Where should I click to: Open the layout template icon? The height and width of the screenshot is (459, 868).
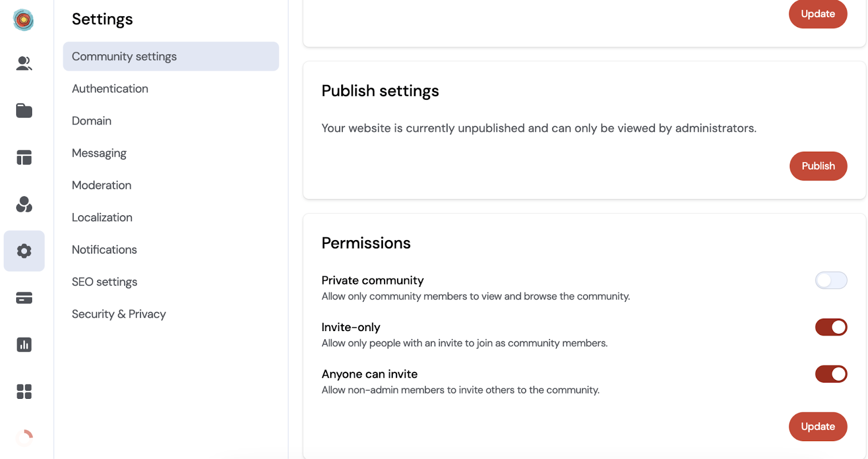(x=24, y=157)
